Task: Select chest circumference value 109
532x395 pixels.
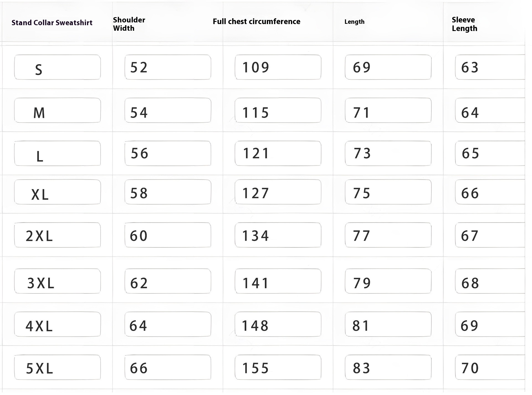Action: (278, 67)
